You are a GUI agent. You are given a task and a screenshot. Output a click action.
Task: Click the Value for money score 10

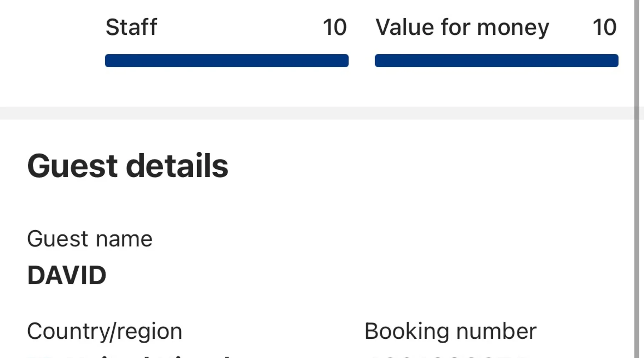point(604,27)
